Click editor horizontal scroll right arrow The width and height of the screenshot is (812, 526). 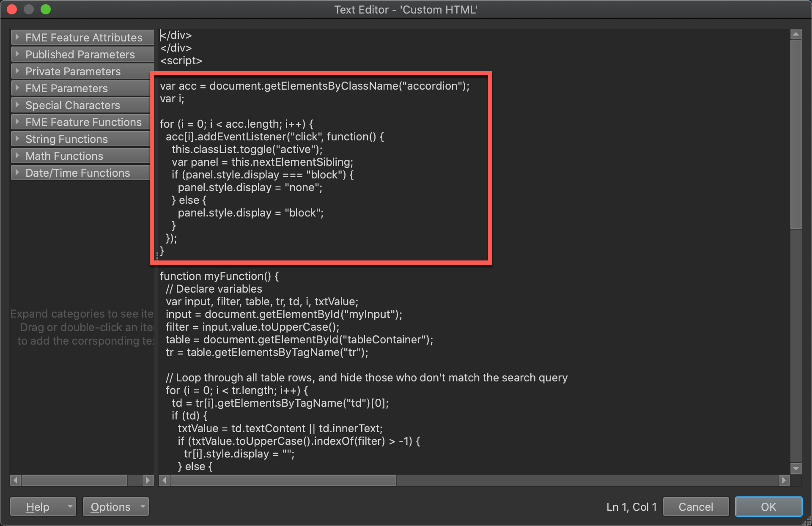point(784,480)
